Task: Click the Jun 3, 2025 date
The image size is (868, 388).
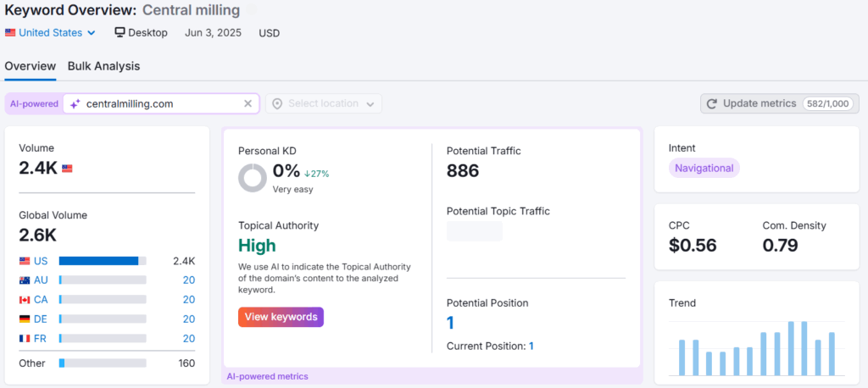Action: click(213, 33)
